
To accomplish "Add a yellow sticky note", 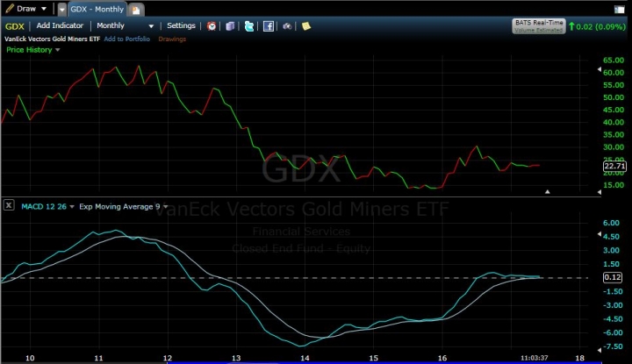I will [306, 26].
